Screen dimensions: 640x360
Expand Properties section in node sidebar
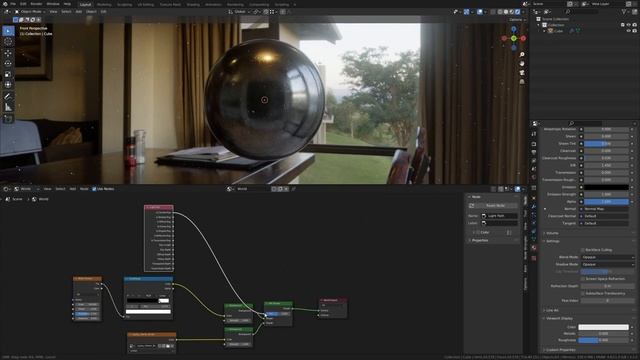pos(480,240)
